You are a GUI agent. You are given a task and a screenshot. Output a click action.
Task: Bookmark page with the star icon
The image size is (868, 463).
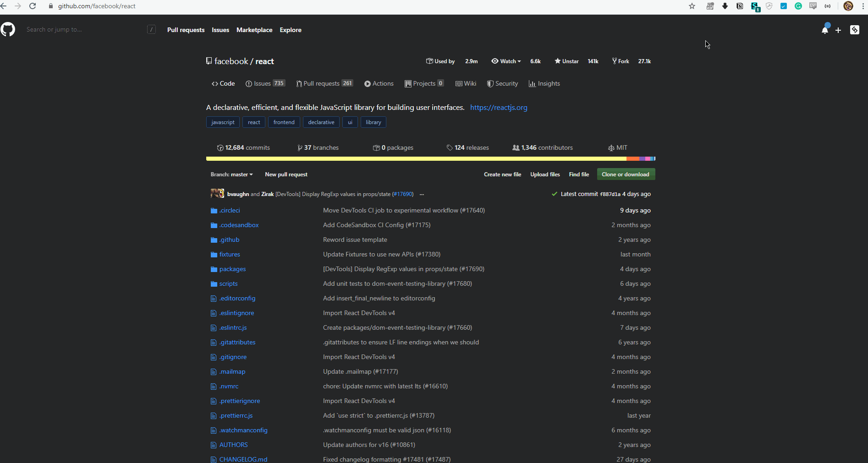tap(692, 6)
